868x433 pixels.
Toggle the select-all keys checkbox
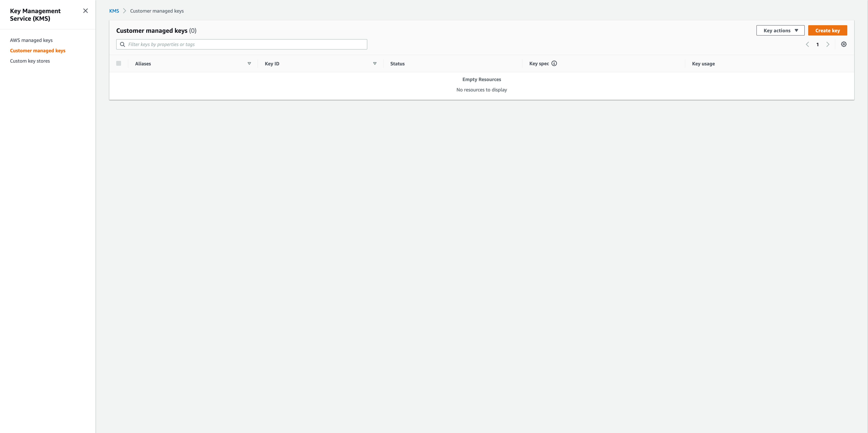119,63
